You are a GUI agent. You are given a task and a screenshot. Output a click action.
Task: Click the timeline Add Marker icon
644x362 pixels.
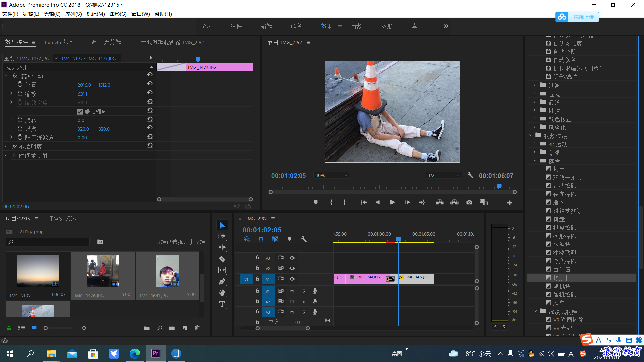tap(289, 239)
